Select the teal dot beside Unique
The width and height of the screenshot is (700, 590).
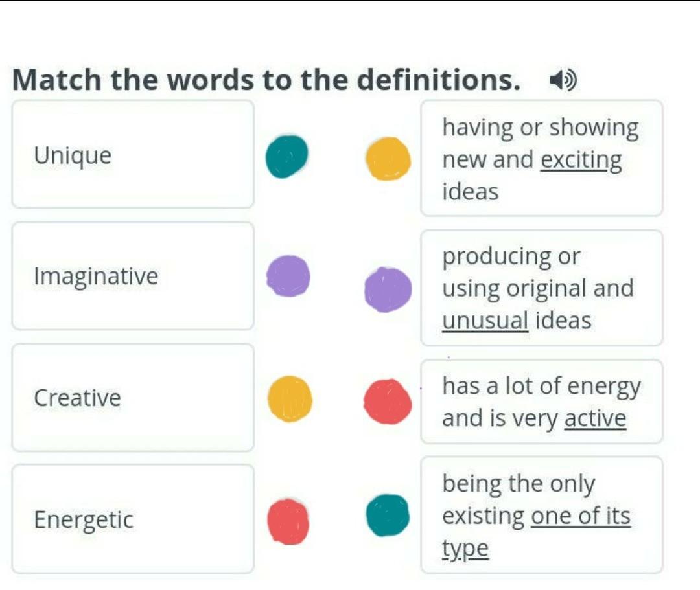click(x=286, y=157)
